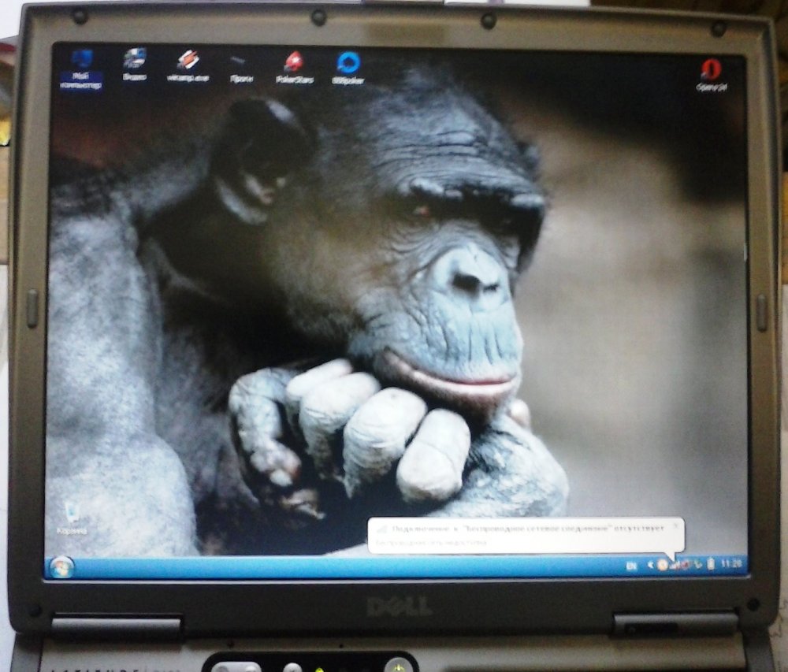Open the Video desktop shortcut
The height and width of the screenshot is (672, 788).
134,65
